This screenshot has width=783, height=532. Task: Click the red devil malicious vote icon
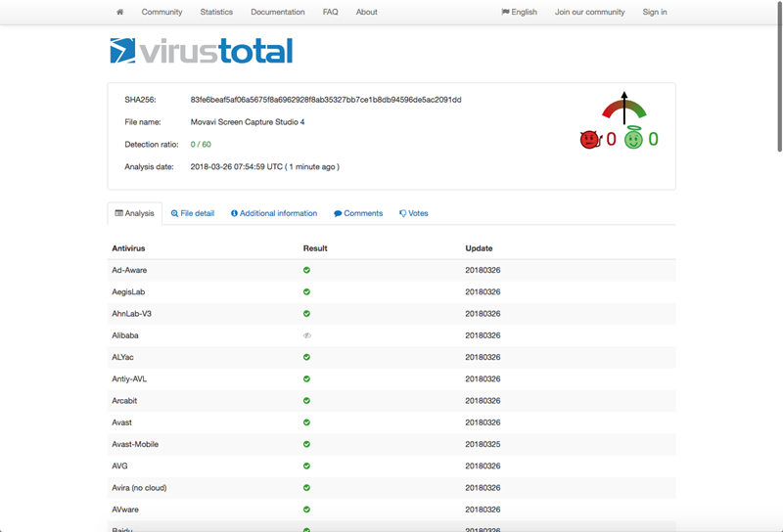(590, 139)
